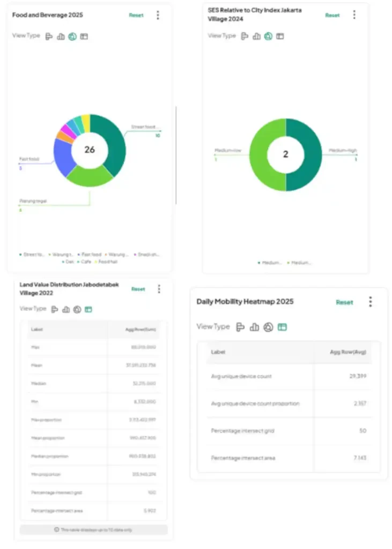392x549 pixels.
Task: Toggle Fast food legend item
Action: pos(90,255)
